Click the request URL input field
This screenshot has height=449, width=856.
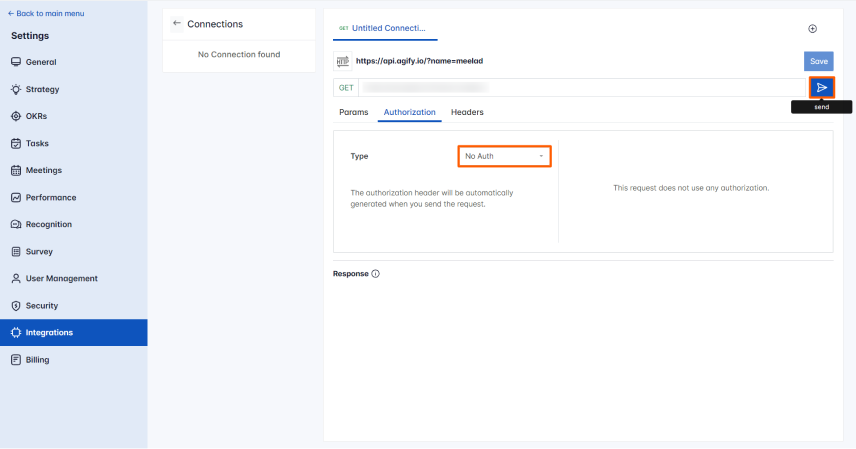[x=582, y=87]
